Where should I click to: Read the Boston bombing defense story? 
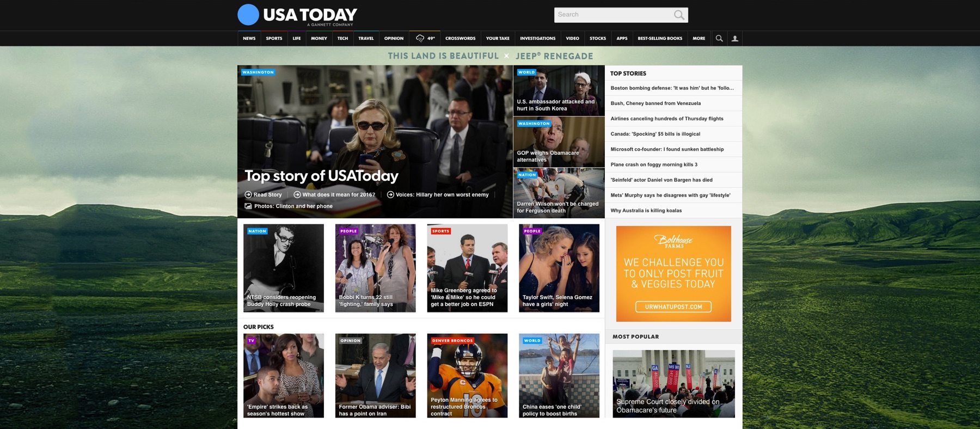tap(672, 88)
